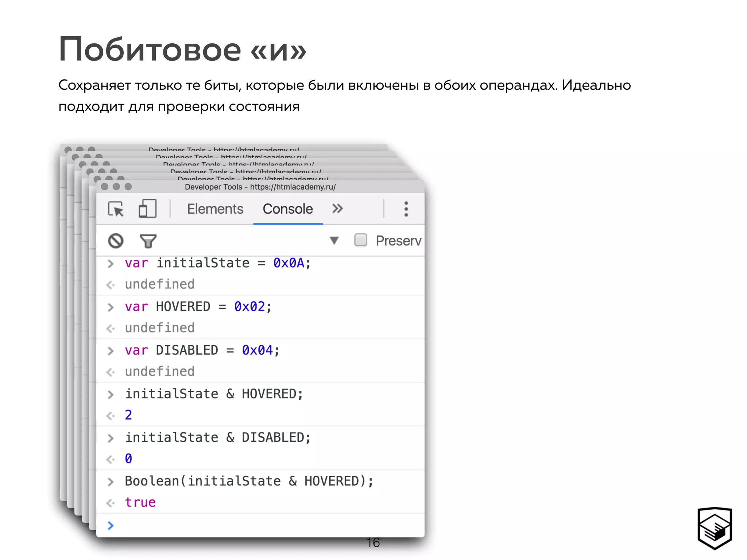Click the clear console icon
Screen dimensions: 747x560
click(x=116, y=241)
